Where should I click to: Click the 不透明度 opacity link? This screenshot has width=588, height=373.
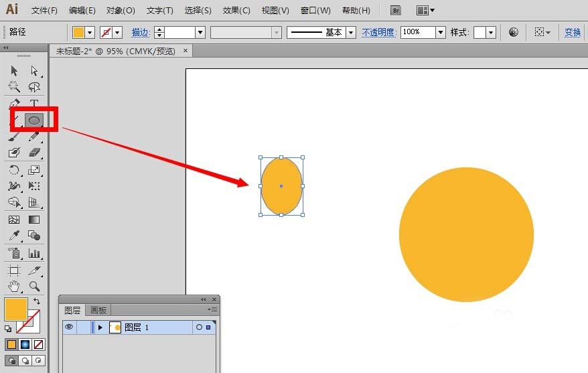click(x=379, y=33)
